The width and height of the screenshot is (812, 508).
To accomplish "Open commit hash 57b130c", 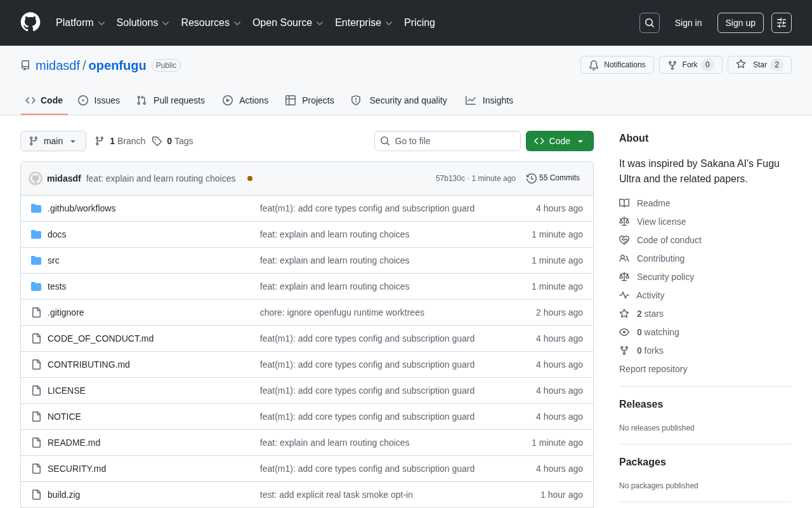I will 450,178.
